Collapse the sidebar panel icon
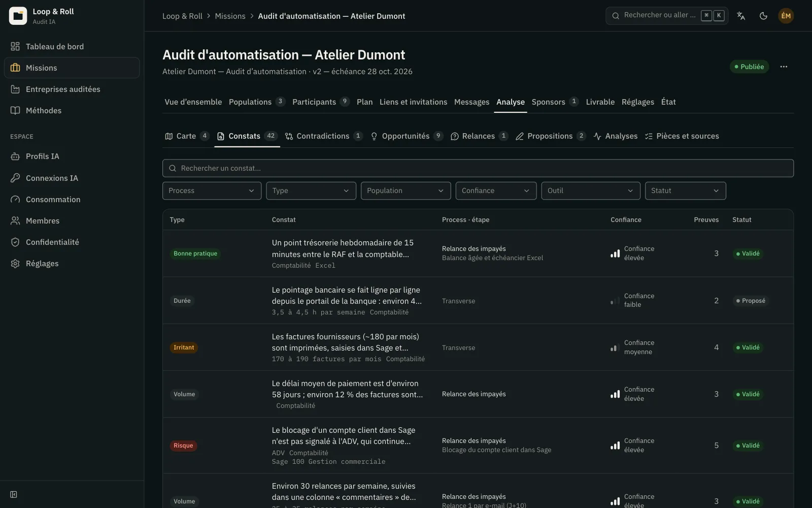This screenshot has height=508, width=812. click(14, 494)
